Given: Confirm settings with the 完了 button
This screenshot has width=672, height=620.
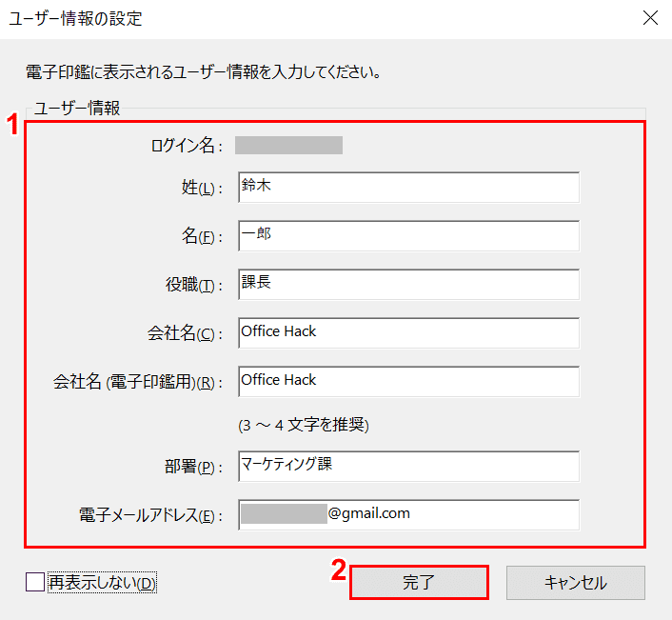Looking at the screenshot, I should point(419,582).
